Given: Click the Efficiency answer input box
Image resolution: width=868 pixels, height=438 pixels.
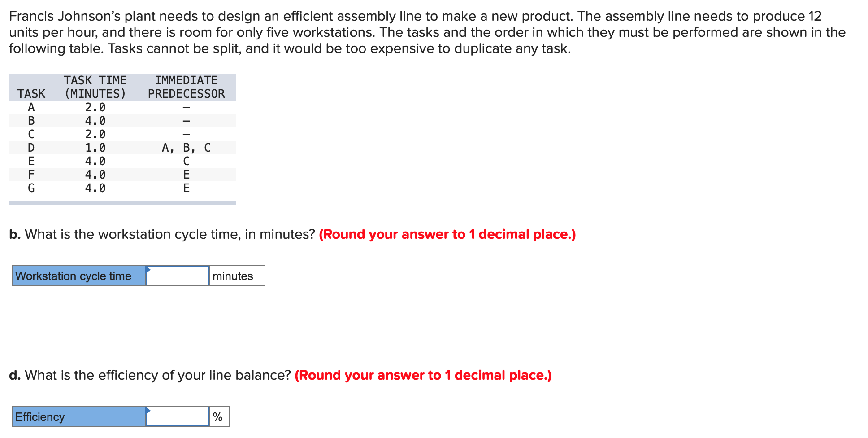Looking at the screenshot, I should point(178,416).
